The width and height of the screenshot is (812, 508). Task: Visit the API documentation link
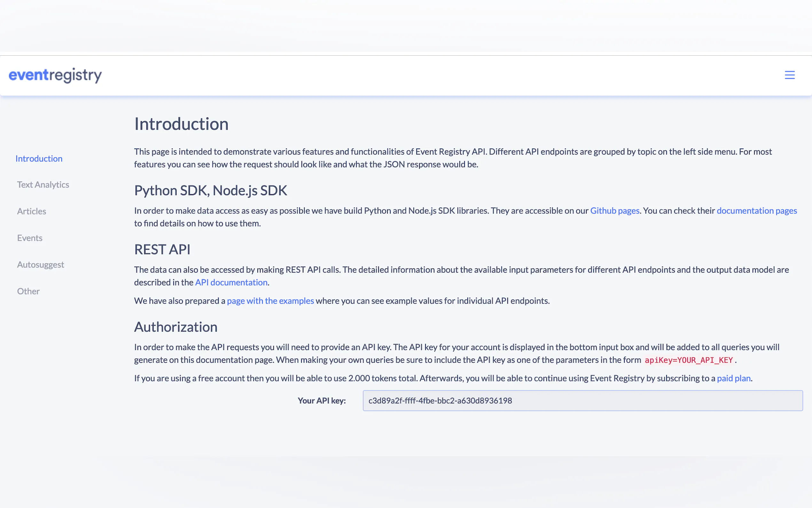[231, 282]
